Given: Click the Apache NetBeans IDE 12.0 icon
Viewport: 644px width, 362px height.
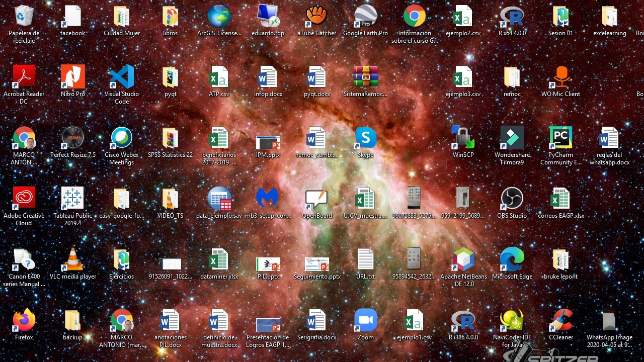Looking at the screenshot, I should pos(463,259).
